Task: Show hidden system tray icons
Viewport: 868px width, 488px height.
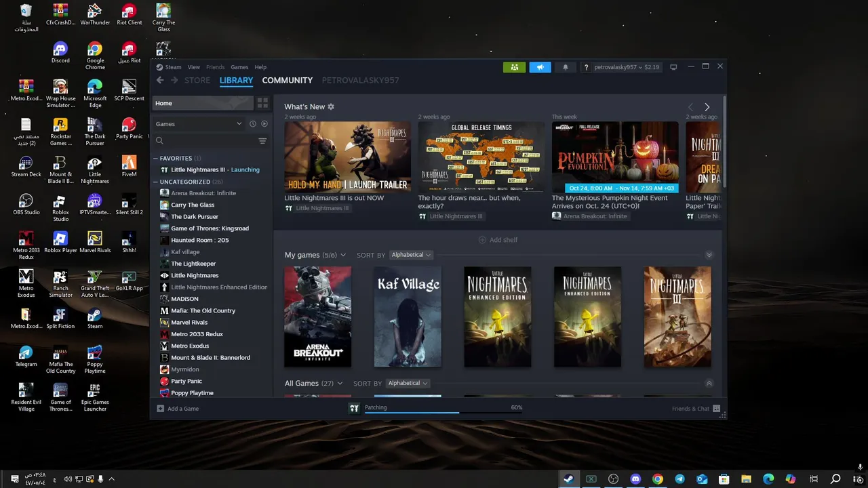Action: pos(111,479)
